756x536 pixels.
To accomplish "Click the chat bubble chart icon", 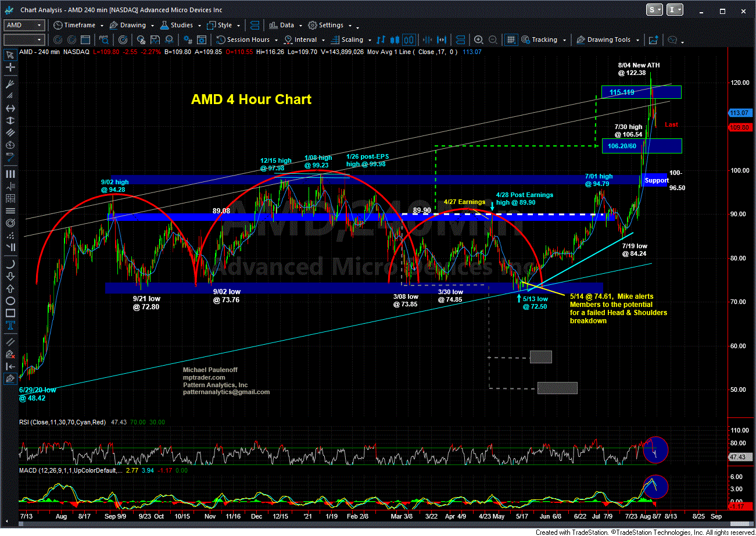I will (x=673, y=40).
